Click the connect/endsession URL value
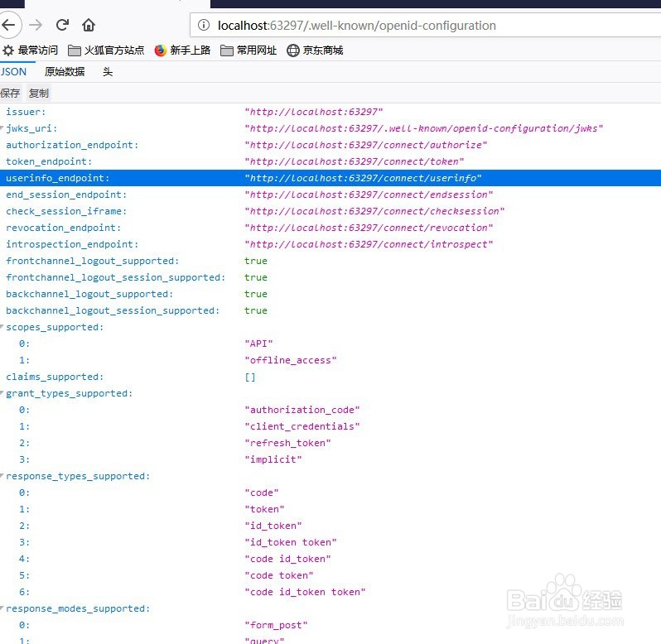 (x=369, y=195)
